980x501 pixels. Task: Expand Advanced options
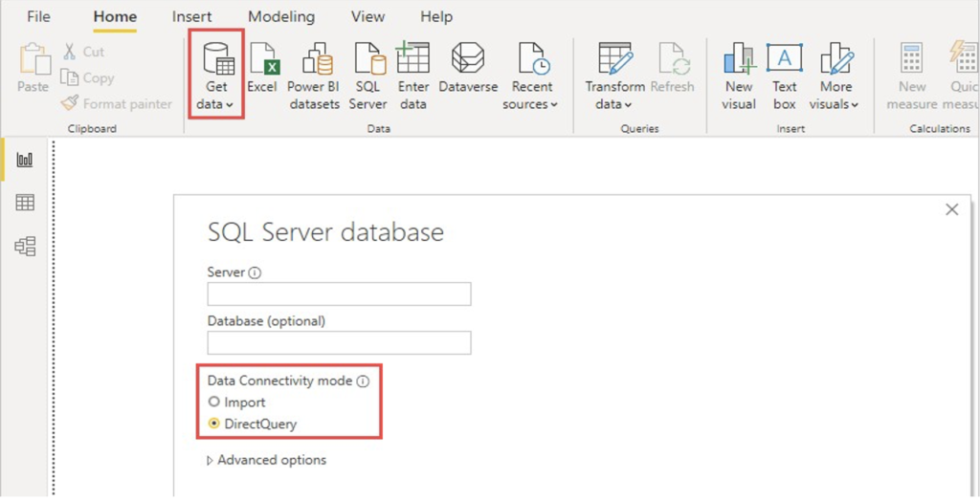tap(266, 461)
